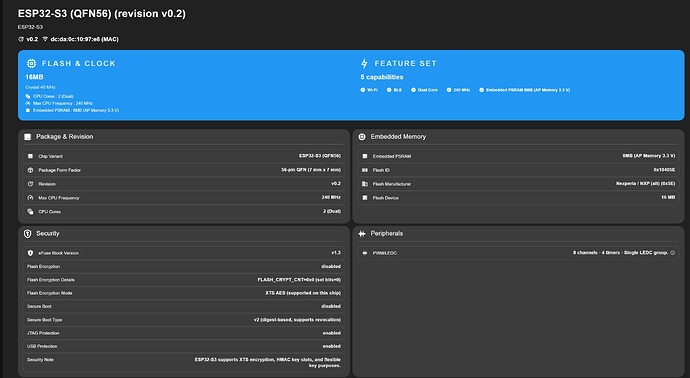This screenshot has width=690, height=378.
Task: Click the gauge icon in the banner's Max CPU Frequency line
Action: [28, 103]
